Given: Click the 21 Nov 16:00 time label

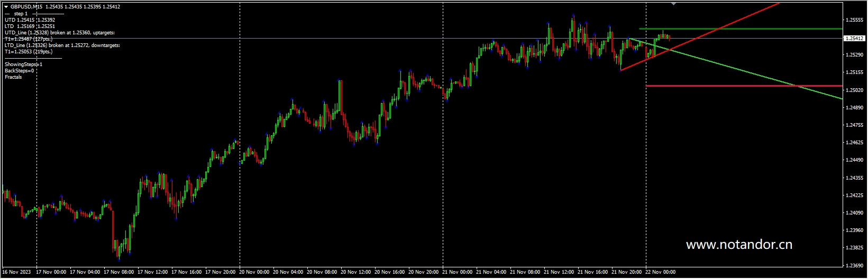Looking at the screenshot, I should click(x=593, y=272).
